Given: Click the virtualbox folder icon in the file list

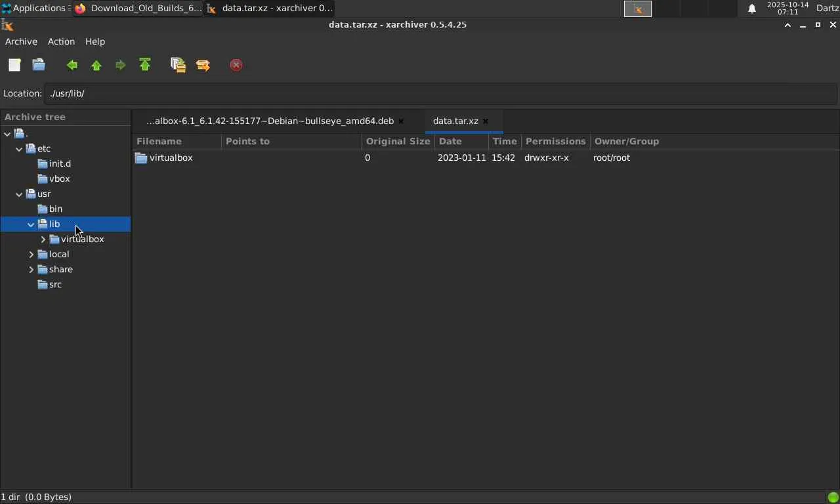Looking at the screenshot, I should [141, 158].
